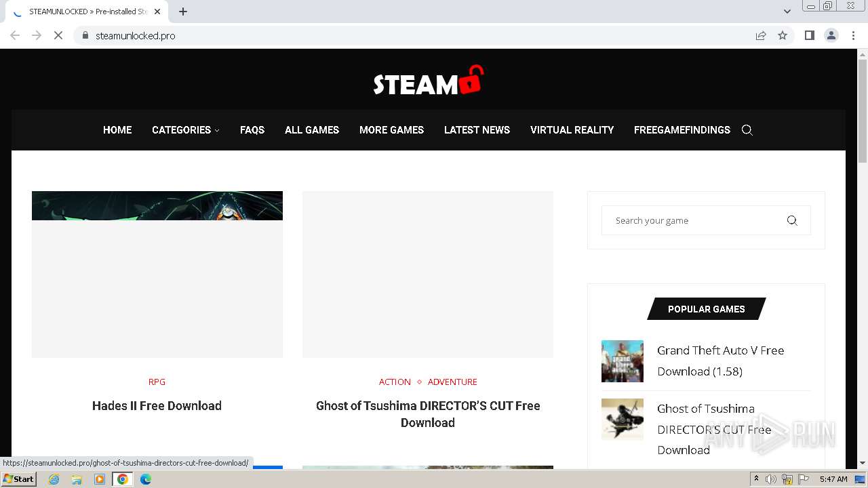Open the search icon in navigation bar
Screen dimensions: 868x488
747,130
